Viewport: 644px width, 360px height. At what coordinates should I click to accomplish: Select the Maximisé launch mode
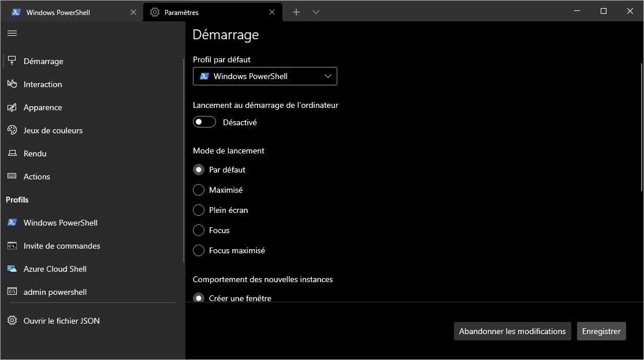(x=199, y=190)
